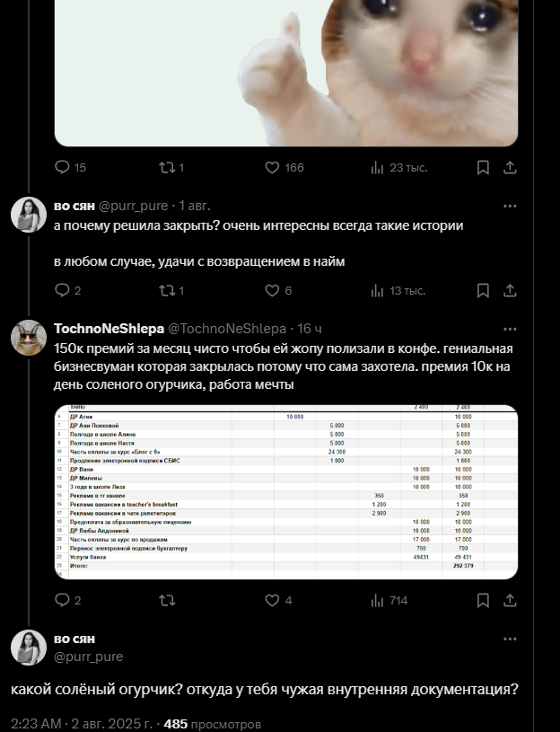
Task: Open more options on TochnoNeShlepa post
Action: [510, 329]
